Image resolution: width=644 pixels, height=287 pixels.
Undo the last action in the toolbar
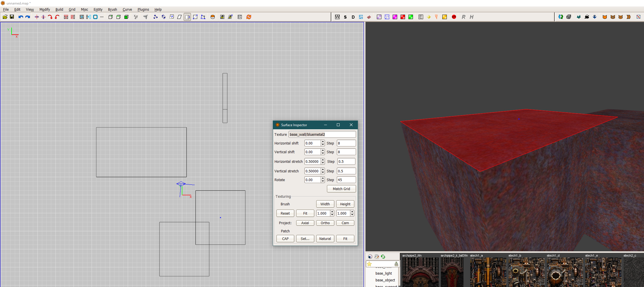coord(21,17)
